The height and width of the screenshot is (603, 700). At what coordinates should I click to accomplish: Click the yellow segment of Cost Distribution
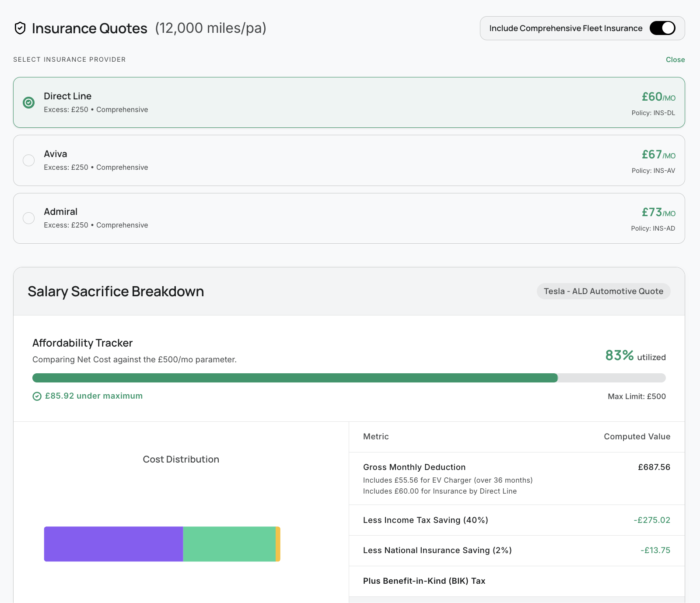pos(278,544)
